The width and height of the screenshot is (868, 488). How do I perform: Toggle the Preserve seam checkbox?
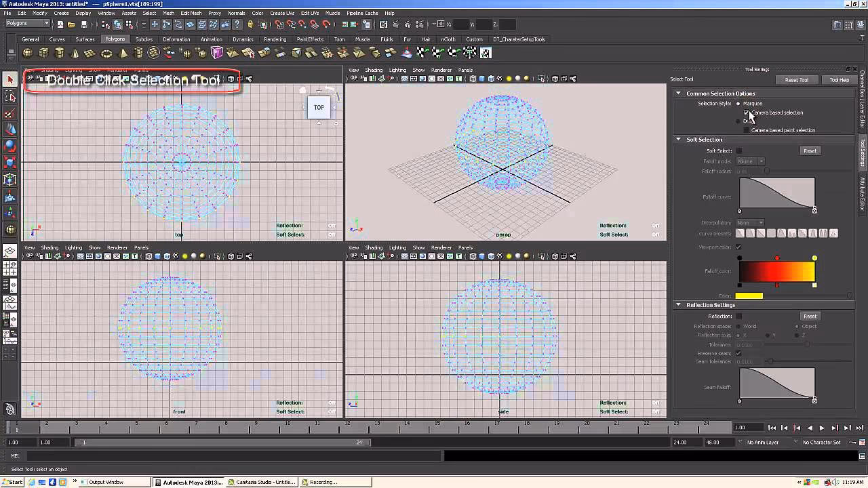(739, 353)
